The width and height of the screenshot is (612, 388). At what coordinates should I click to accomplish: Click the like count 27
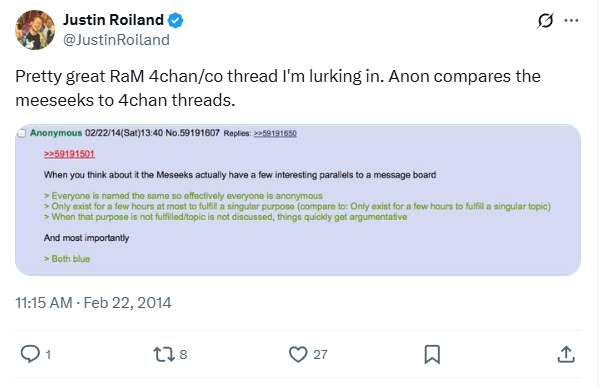[320, 354]
